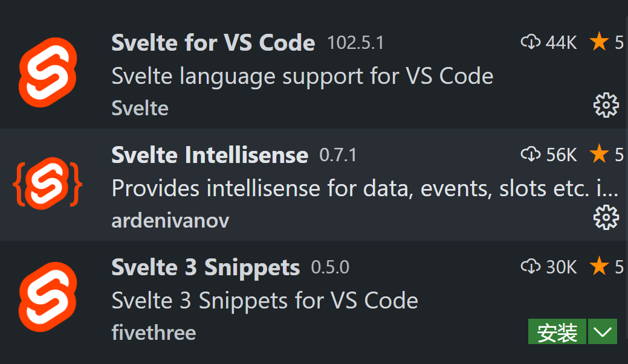Open manage gear for Svelte Intellisense
This screenshot has width=628, height=364.
606,217
